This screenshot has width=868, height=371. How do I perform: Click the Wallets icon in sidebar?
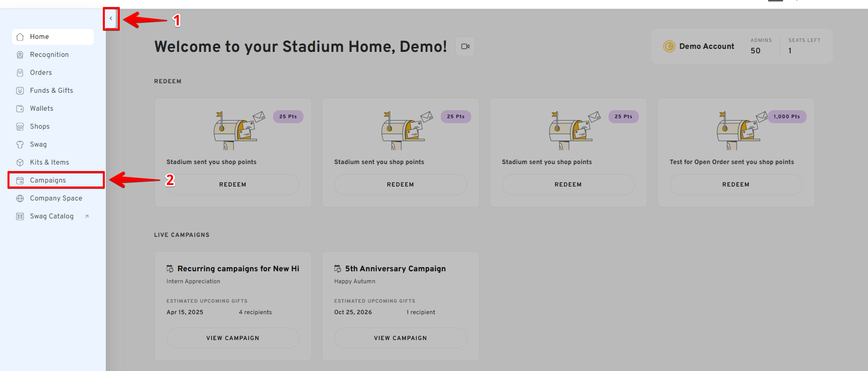point(20,109)
